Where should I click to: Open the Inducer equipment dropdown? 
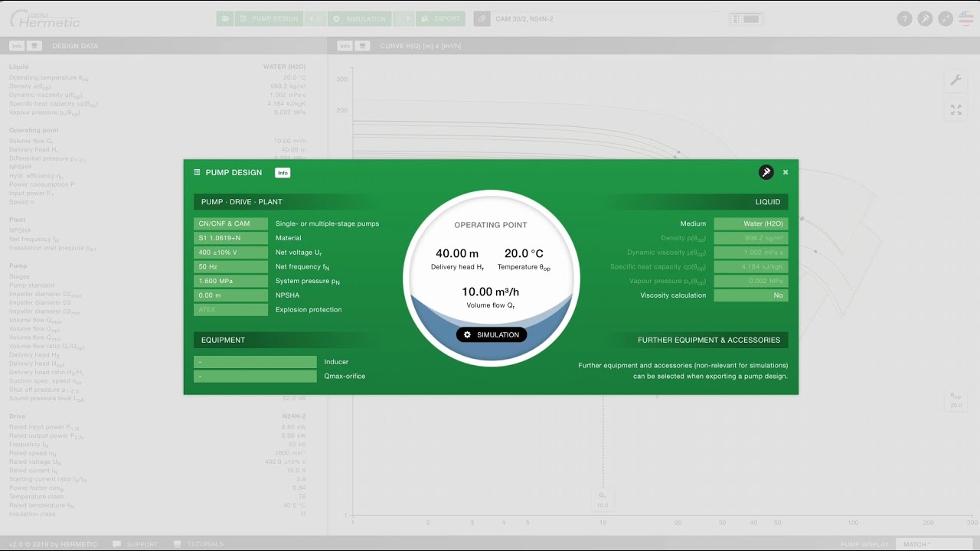(x=255, y=362)
